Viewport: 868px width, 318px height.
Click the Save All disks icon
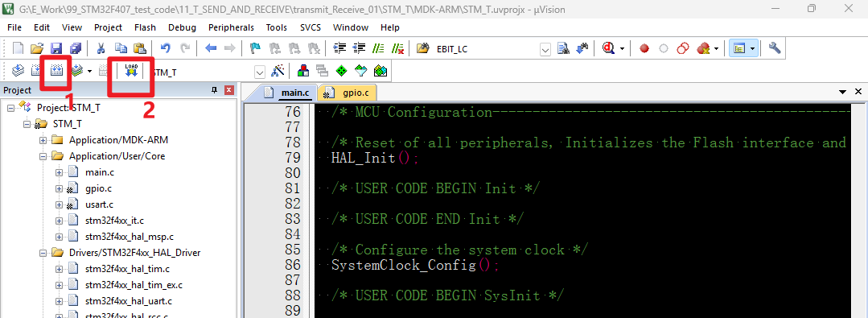tap(75, 48)
